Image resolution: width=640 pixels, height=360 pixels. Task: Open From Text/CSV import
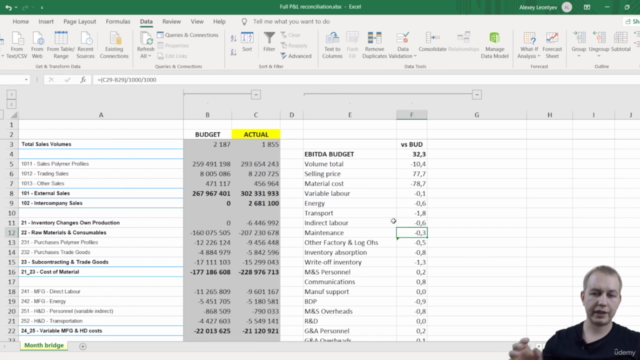17,45
